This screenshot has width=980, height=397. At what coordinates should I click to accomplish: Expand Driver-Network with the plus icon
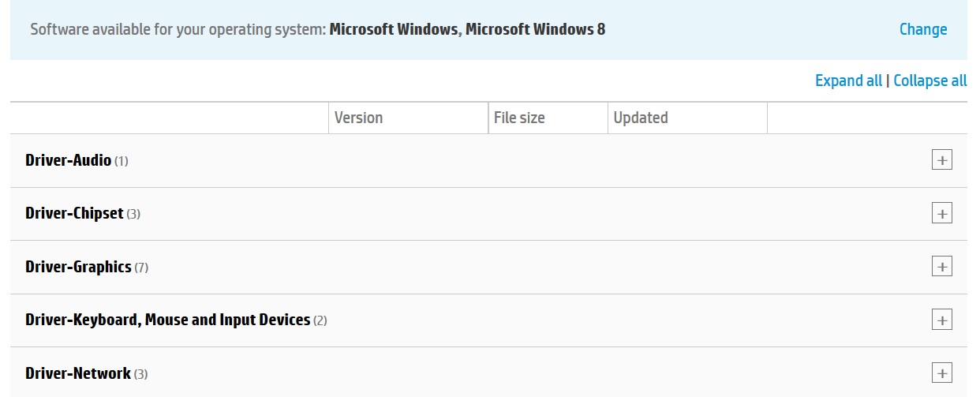pyautogui.click(x=941, y=373)
